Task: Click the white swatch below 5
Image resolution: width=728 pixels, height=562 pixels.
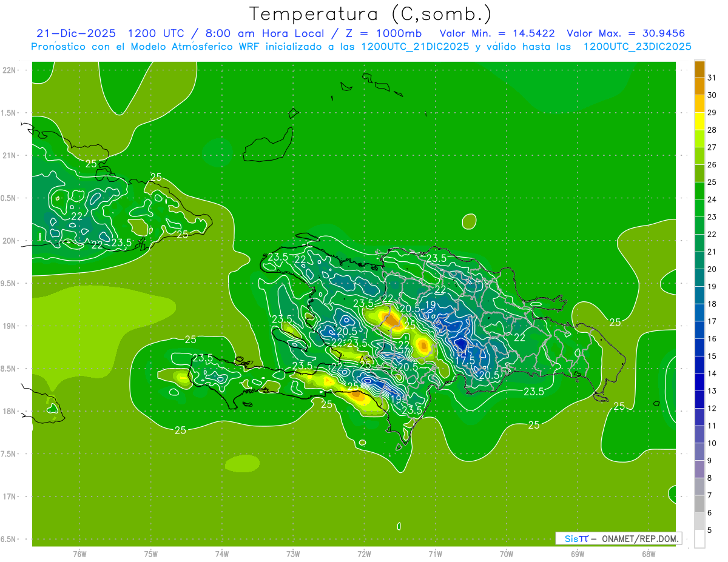Action: coord(699,540)
